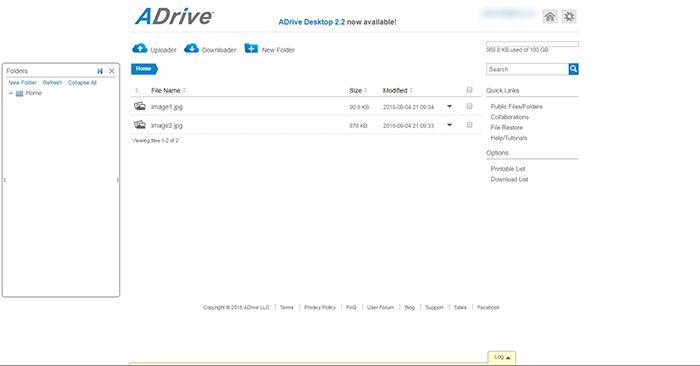
Task: Click New Folder in Folders panel
Action: (22, 83)
